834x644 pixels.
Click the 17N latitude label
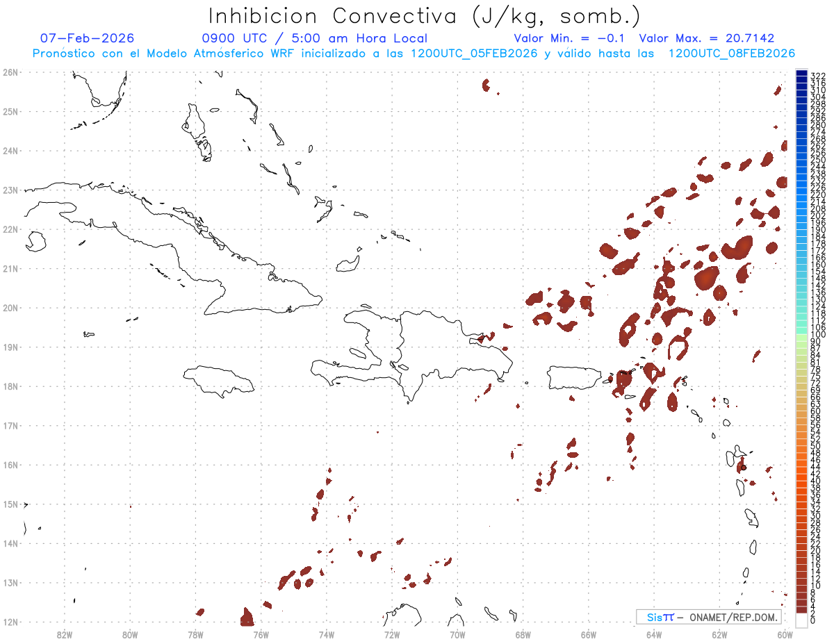[10, 425]
